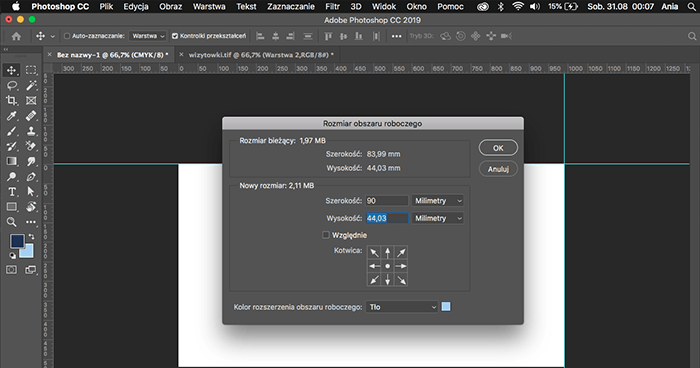Click the align top edges icon
Image resolution: width=700 pixels, height=368 pixels.
(328, 36)
